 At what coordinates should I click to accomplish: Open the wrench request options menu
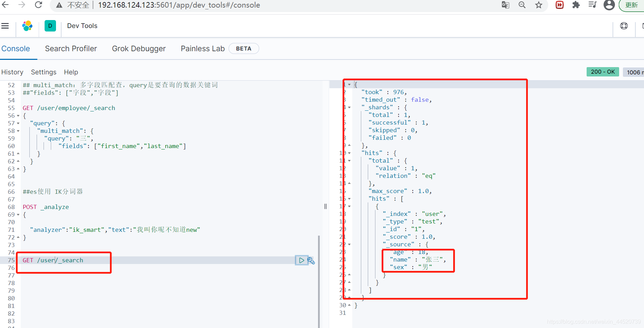tap(311, 261)
